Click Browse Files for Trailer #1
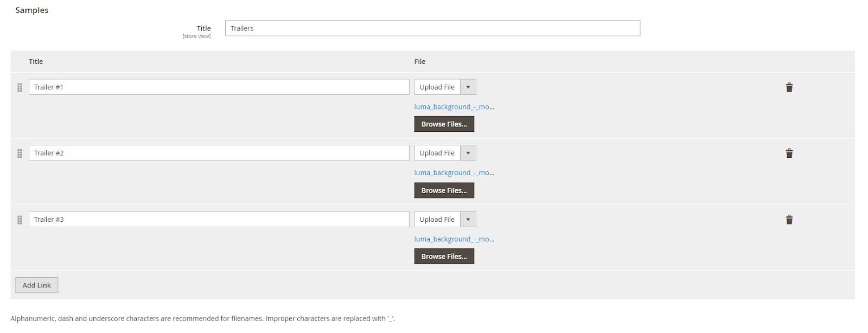This screenshot has width=868, height=333. pyautogui.click(x=444, y=124)
